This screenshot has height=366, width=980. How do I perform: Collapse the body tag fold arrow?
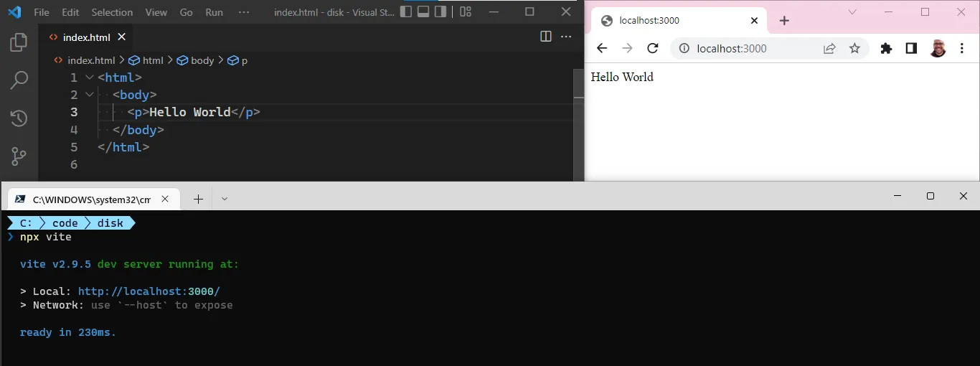coord(89,95)
